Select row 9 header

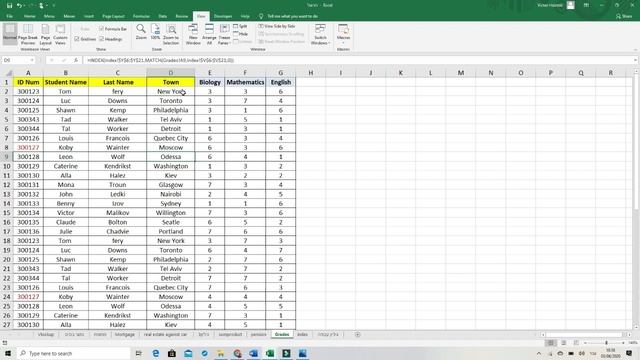click(x=7, y=157)
